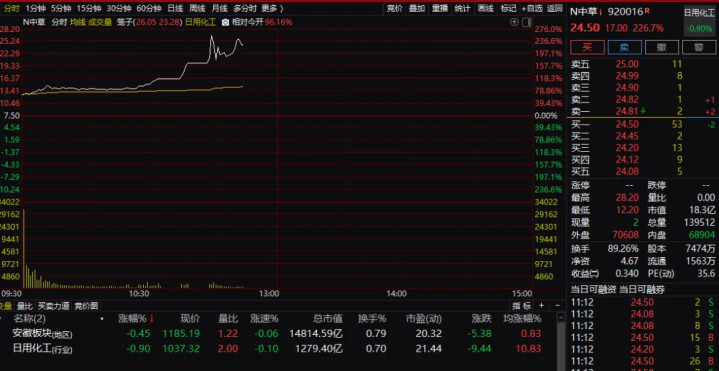
Task: Click the camera snapshot icon beside 相对今开
Action: pyautogui.click(x=226, y=22)
